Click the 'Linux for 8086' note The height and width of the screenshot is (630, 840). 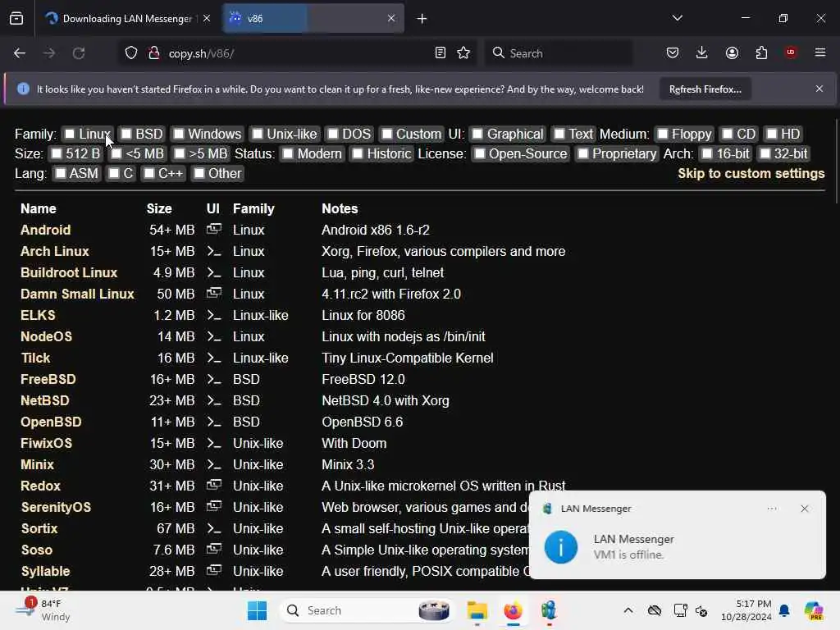(x=363, y=316)
